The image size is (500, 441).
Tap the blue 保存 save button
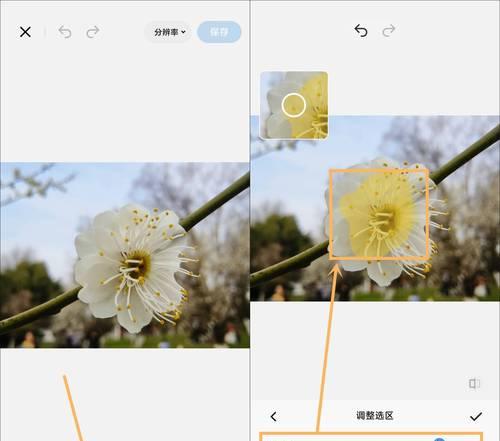[219, 32]
